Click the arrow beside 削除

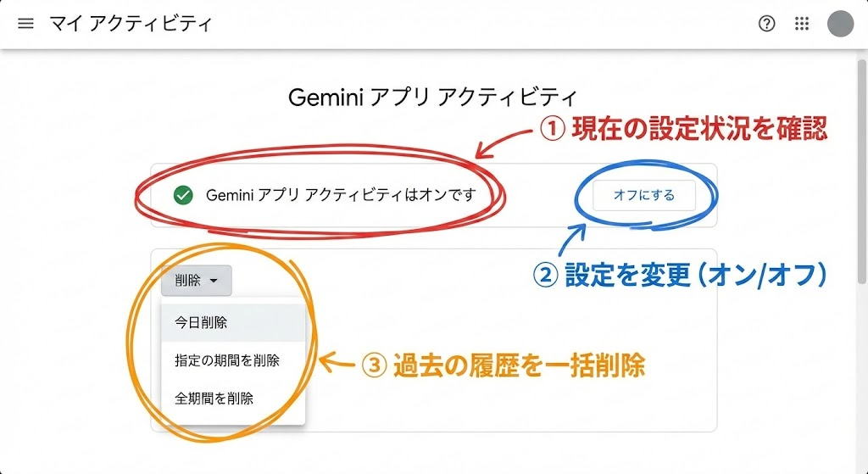point(214,281)
